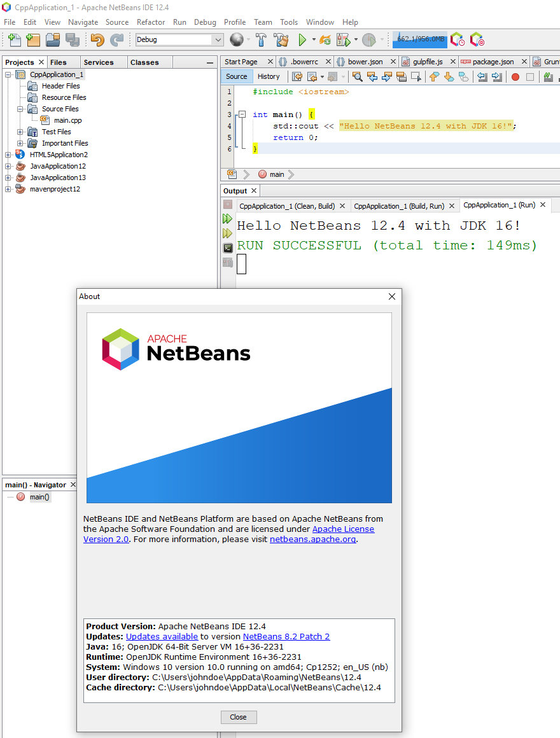Expand the Important Files folder
The width and height of the screenshot is (560, 738).
pyautogui.click(x=20, y=143)
